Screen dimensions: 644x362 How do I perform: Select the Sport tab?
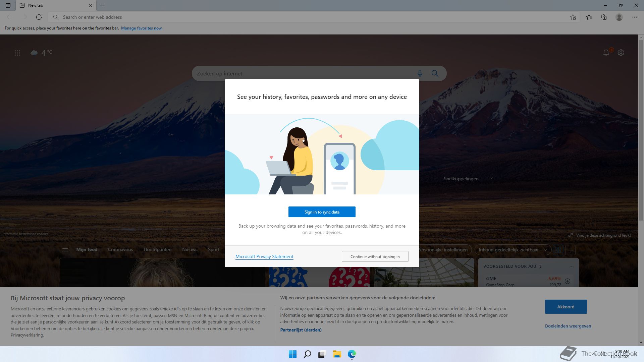(214, 249)
